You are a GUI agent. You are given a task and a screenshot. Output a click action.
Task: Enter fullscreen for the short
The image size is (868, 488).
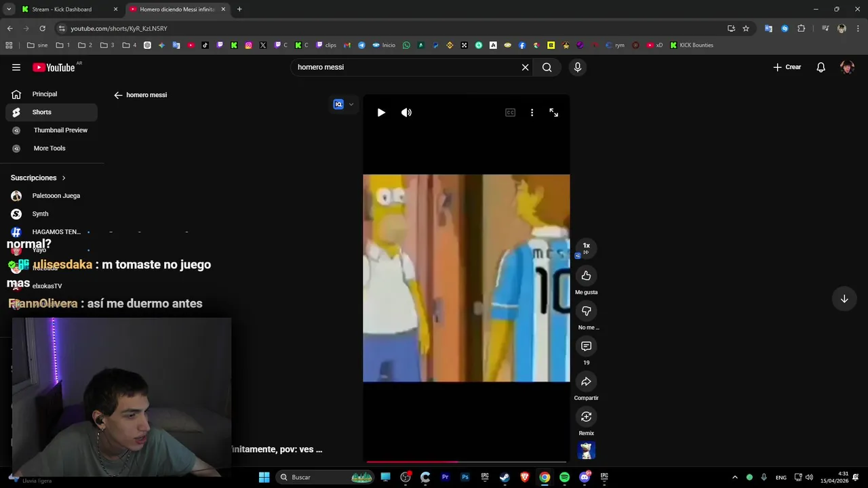pos(554,113)
